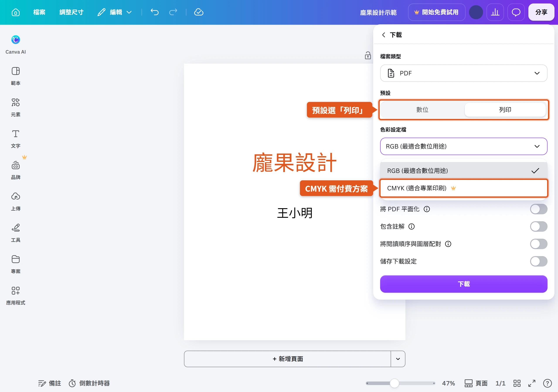Open 範本 templates panel
The width and height of the screenshot is (558, 392).
click(x=15, y=76)
